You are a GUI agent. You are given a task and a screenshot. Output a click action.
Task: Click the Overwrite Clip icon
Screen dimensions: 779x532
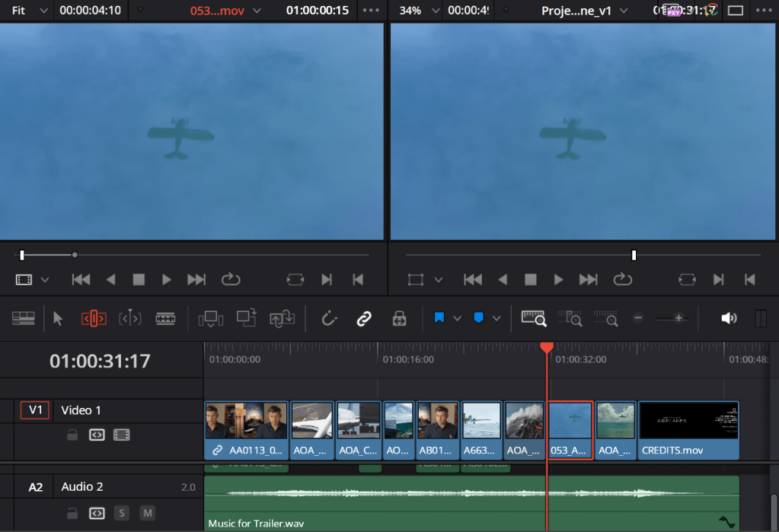246,319
